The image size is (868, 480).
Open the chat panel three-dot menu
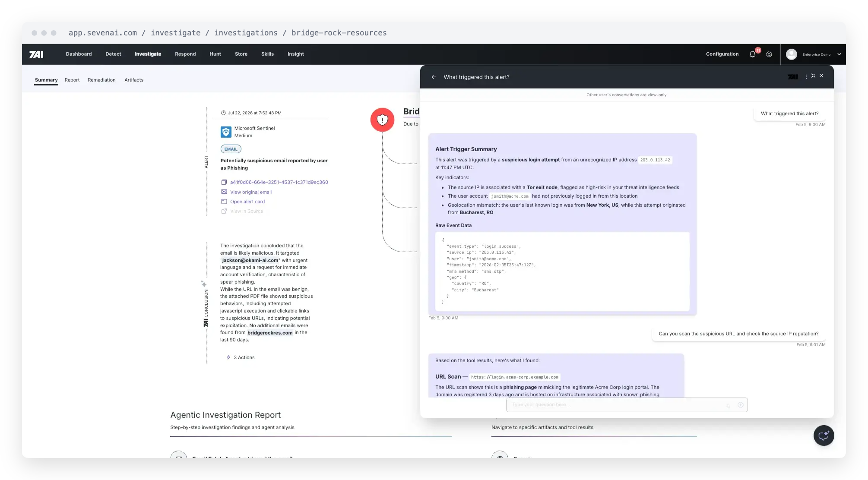click(x=806, y=76)
